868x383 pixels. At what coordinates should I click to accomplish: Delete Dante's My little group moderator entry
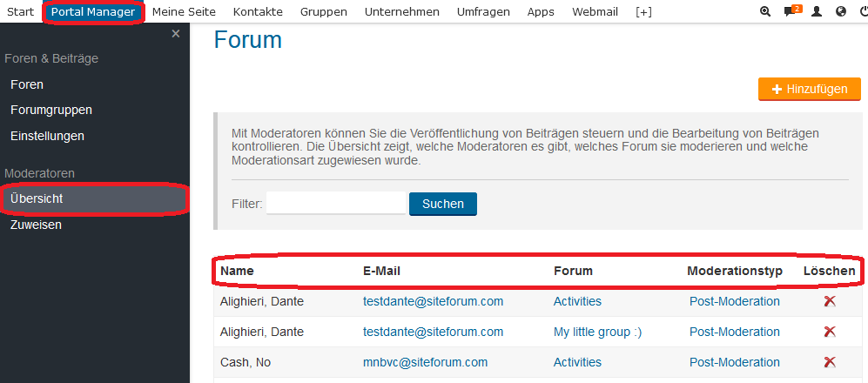(x=830, y=332)
